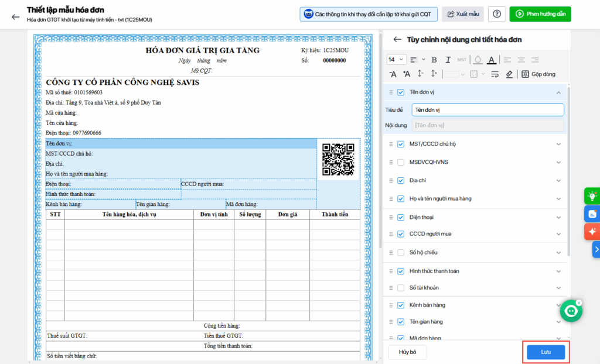Screen dimensions: 600x364
Task: Open the font size 14 dropdown
Action: tap(396, 60)
